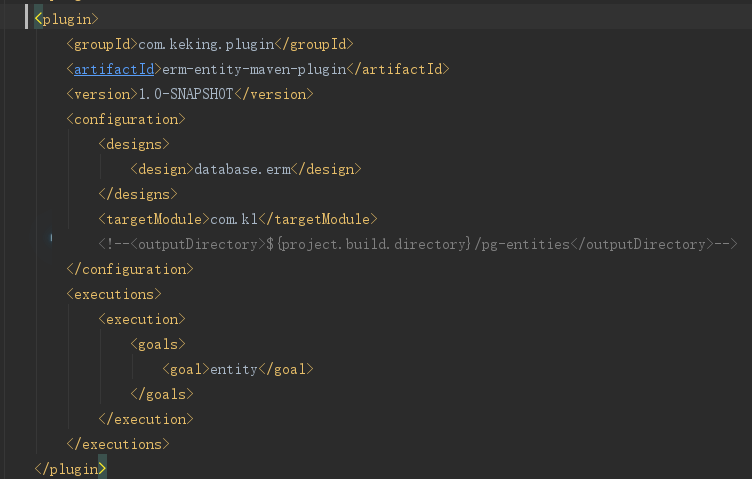Click the 1.0-SNAPSHOT version value

(186, 94)
